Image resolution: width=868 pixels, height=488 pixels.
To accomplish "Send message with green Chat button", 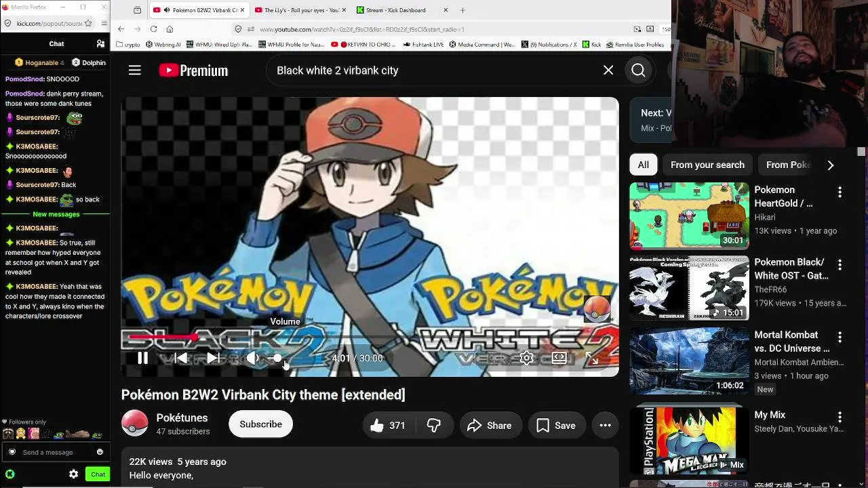I will [98, 474].
